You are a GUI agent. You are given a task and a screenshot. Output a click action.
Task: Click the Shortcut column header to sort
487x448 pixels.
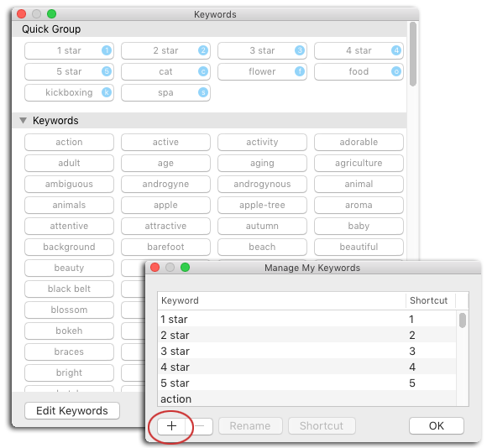click(431, 300)
